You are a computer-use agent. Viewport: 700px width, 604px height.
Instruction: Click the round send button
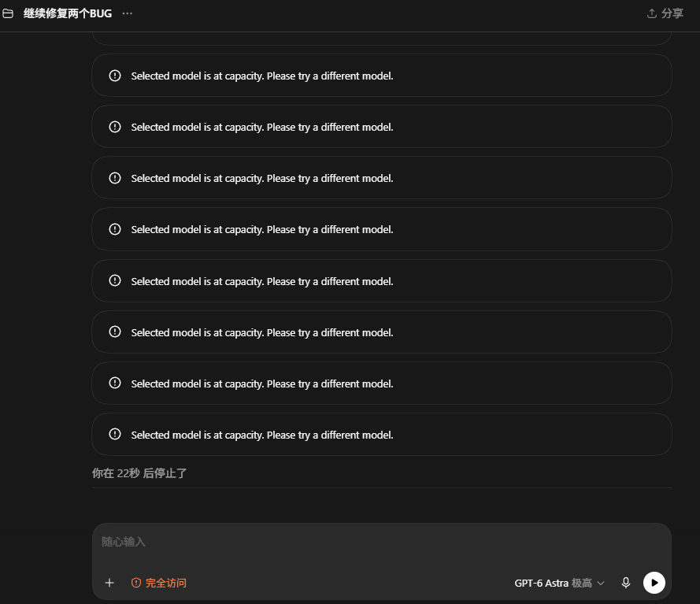pos(654,583)
